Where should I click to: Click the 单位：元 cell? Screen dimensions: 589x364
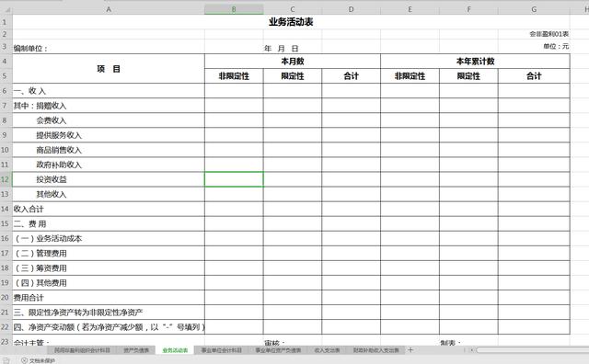[x=534, y=47]
